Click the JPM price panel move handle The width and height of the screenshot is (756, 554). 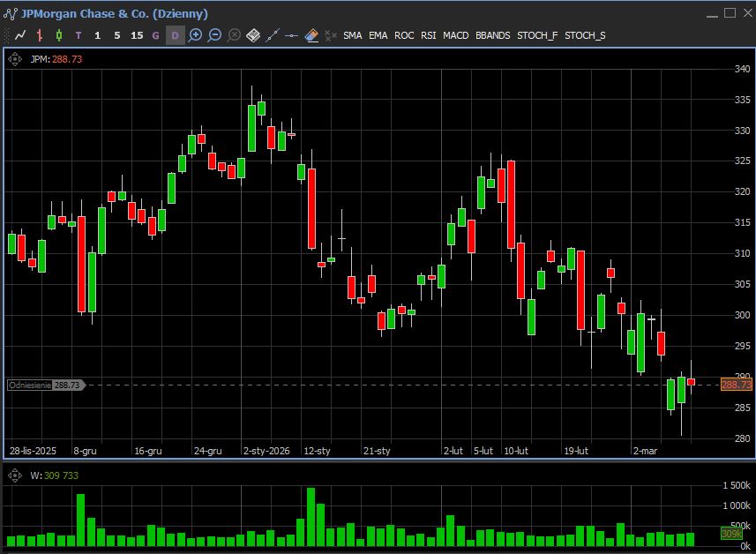click(15, 59)
